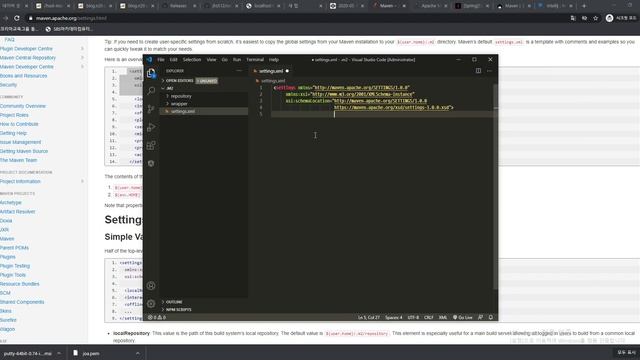640x360 pixels.
Task: Open the Run and Debug view
Action: pos(151,127)
